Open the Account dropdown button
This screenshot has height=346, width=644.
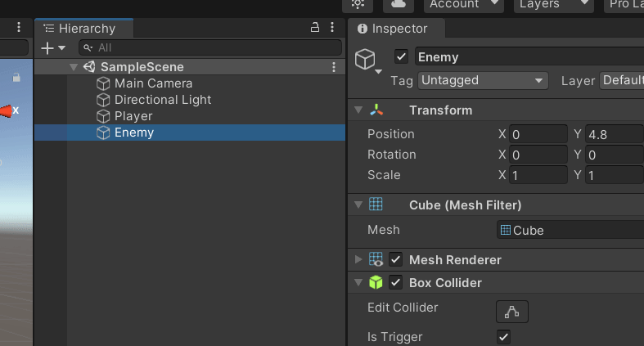(463, 4)
